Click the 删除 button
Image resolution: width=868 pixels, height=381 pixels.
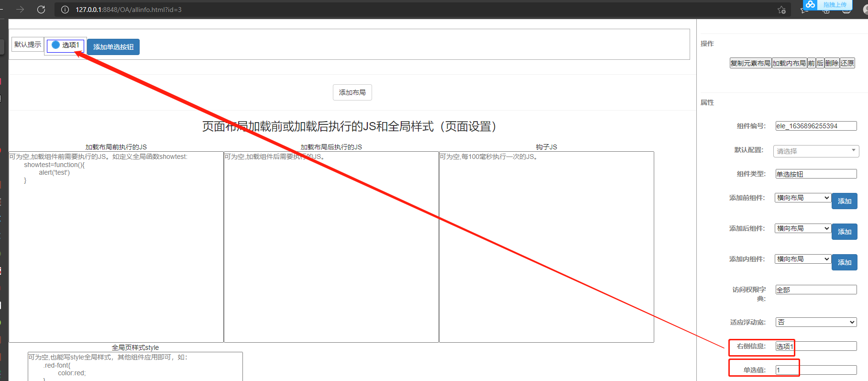832,63
